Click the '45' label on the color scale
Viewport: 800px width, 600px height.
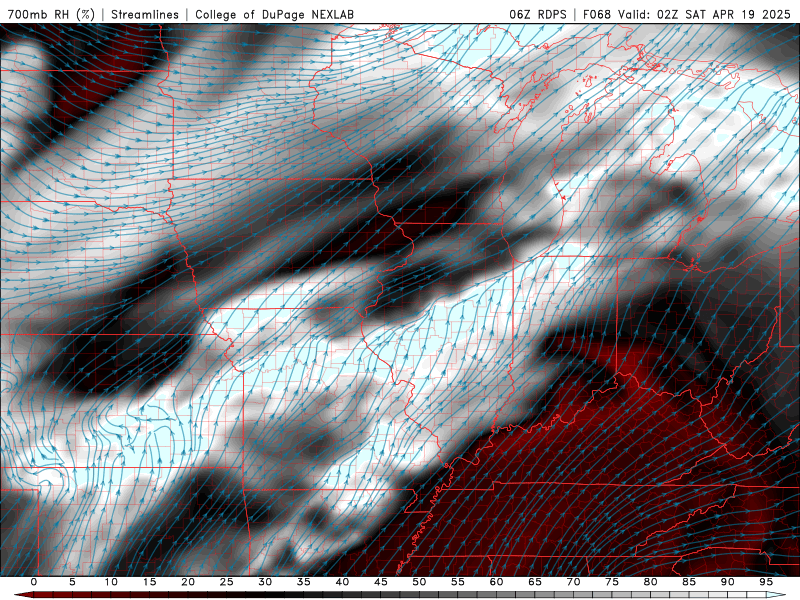click(381, 582)
